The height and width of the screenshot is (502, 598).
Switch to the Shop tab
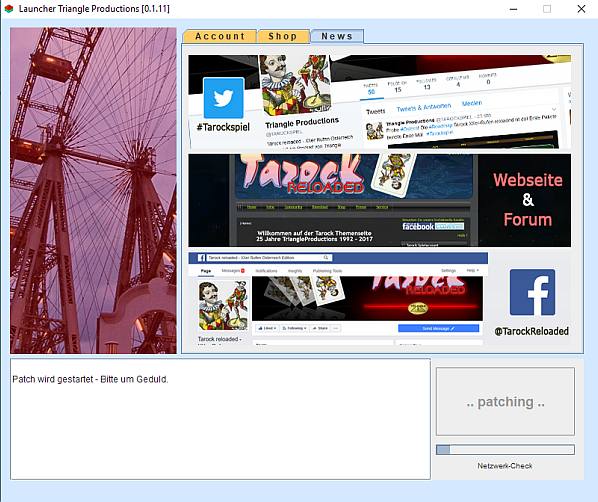(x=283, y=36)
